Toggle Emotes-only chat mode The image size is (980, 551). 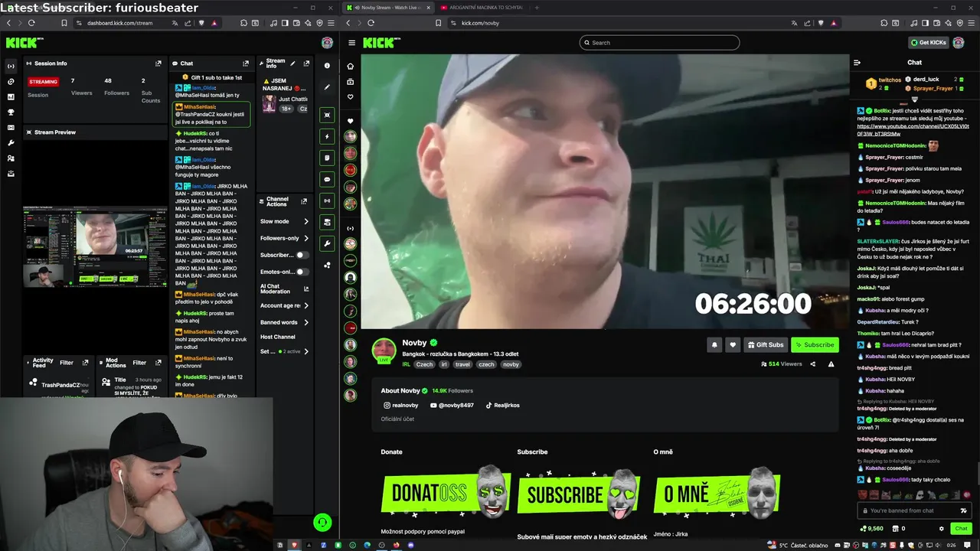[302, 272]
